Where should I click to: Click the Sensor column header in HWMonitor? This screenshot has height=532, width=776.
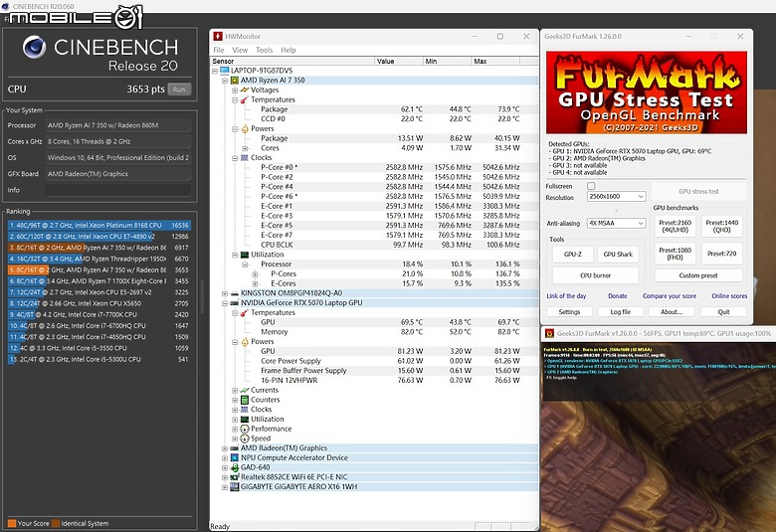[292, 62]
